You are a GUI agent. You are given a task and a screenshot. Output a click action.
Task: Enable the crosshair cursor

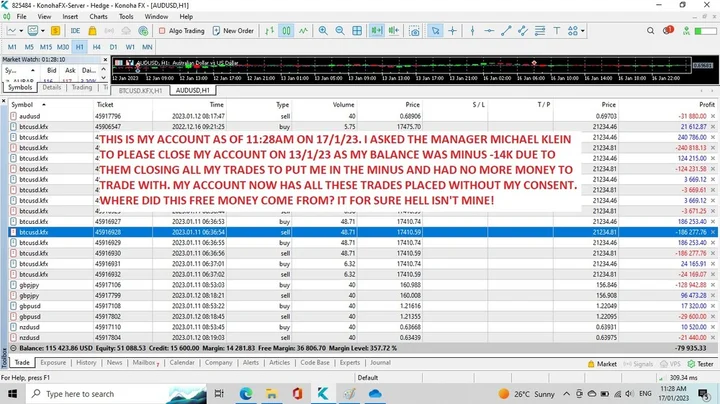tap(452, 31)
